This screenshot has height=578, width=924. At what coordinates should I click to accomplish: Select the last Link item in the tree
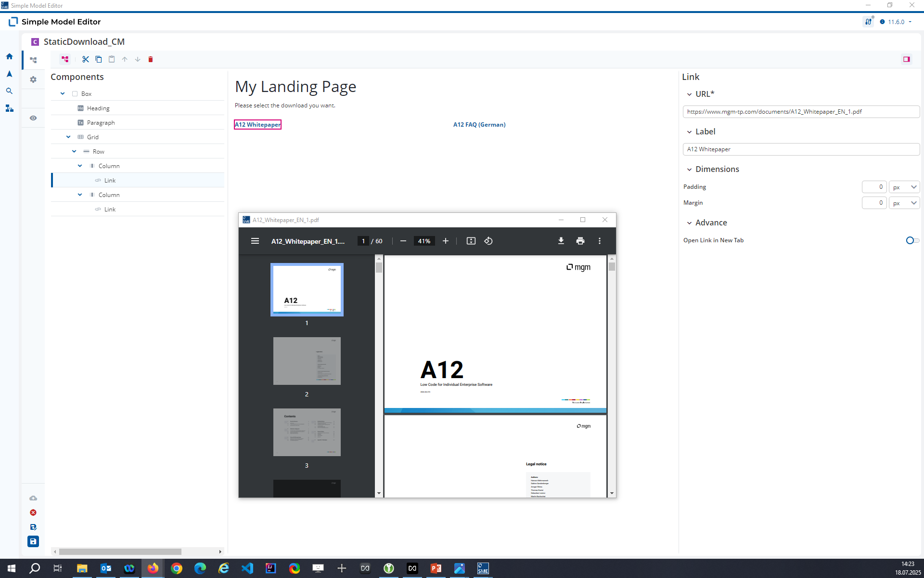138,209
